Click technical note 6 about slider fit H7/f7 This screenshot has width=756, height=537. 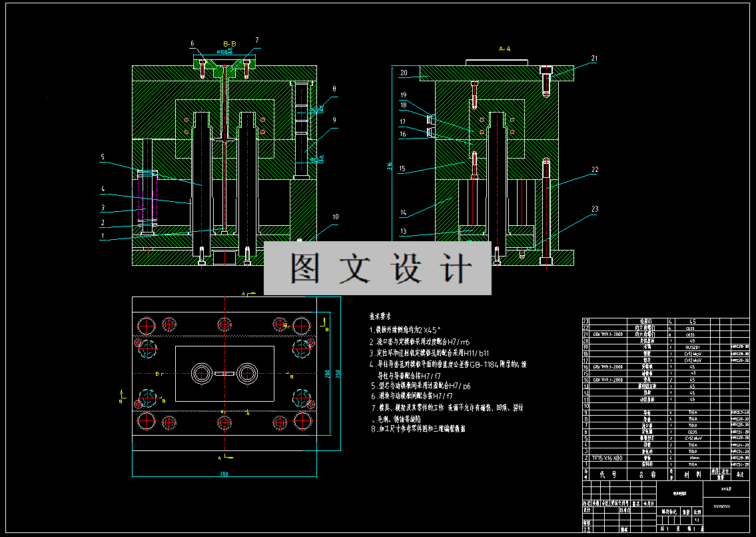click(412, 396)
